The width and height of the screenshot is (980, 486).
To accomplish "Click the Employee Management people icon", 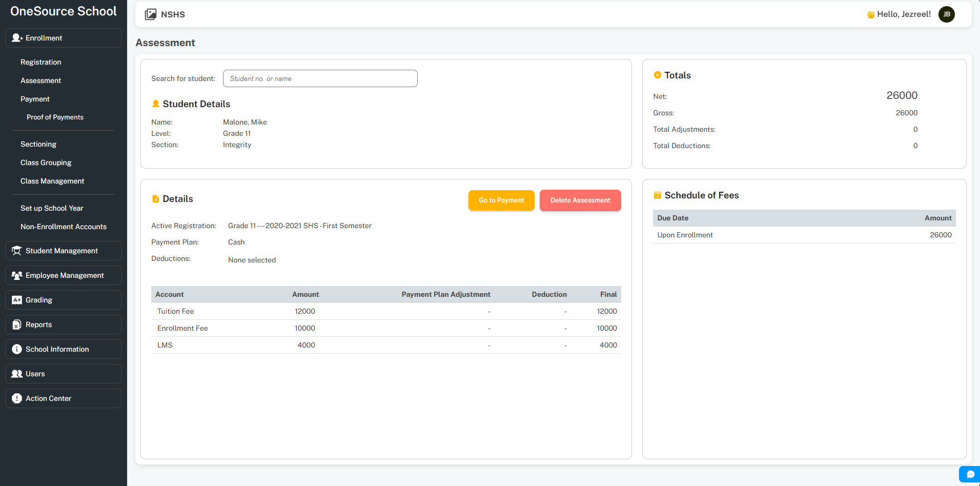I will coord(17,275).
